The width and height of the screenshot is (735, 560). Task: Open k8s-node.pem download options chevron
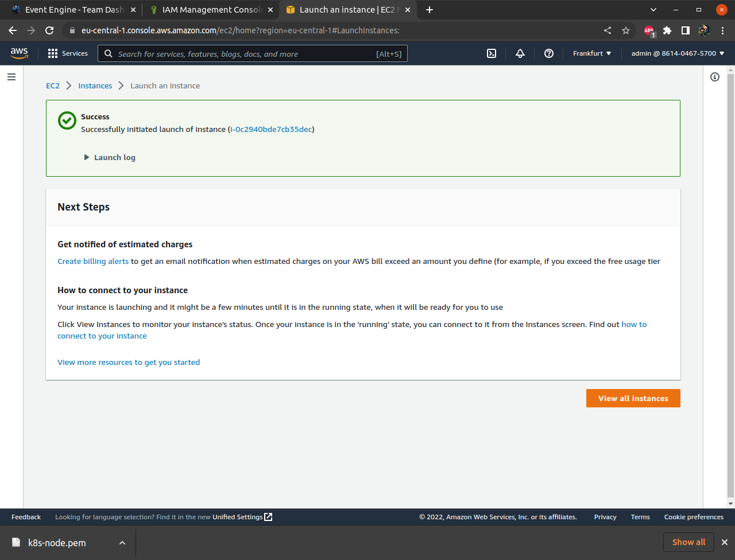tap(122, 543)
